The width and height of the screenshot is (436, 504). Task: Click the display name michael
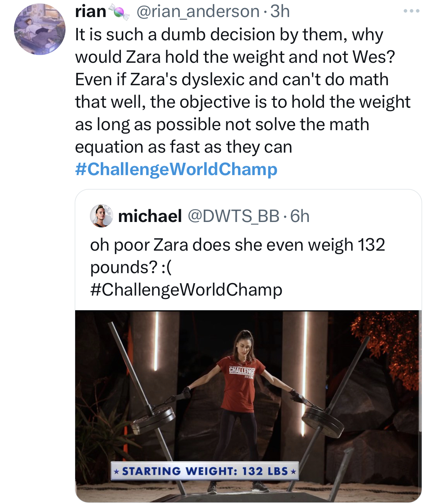point(150,216)
